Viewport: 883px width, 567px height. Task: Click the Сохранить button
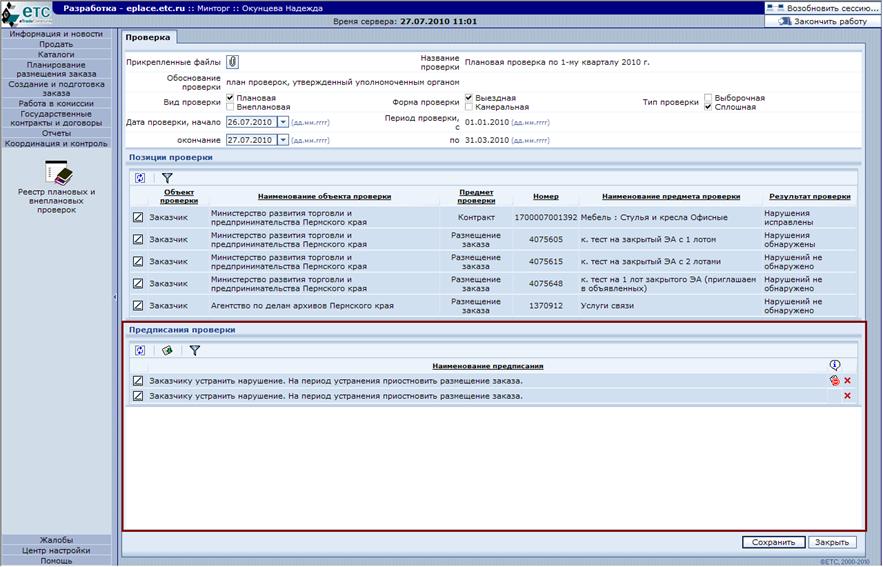(x=773, y=542)
